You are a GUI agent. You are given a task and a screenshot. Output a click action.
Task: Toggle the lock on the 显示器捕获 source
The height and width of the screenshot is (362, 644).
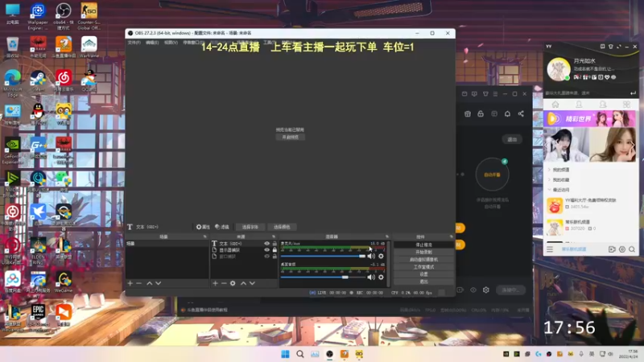click(275, 250)
